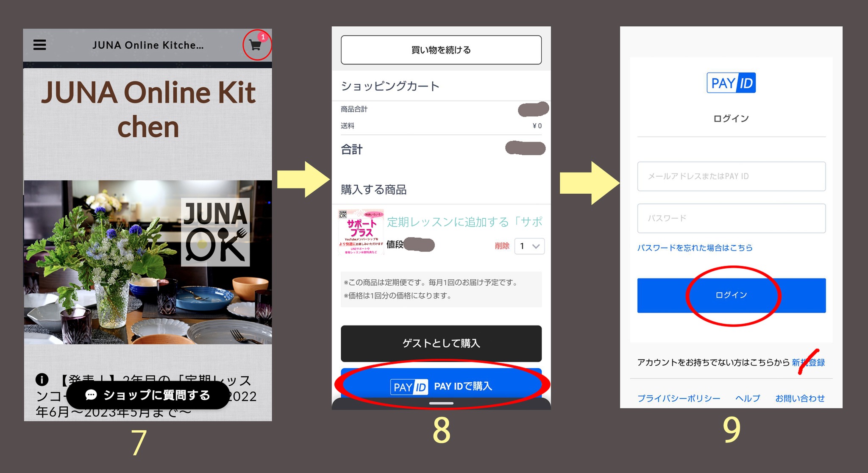Expand the quantity dropdown showing 1
Screen dimensions: 868x473
click(529, 246)
